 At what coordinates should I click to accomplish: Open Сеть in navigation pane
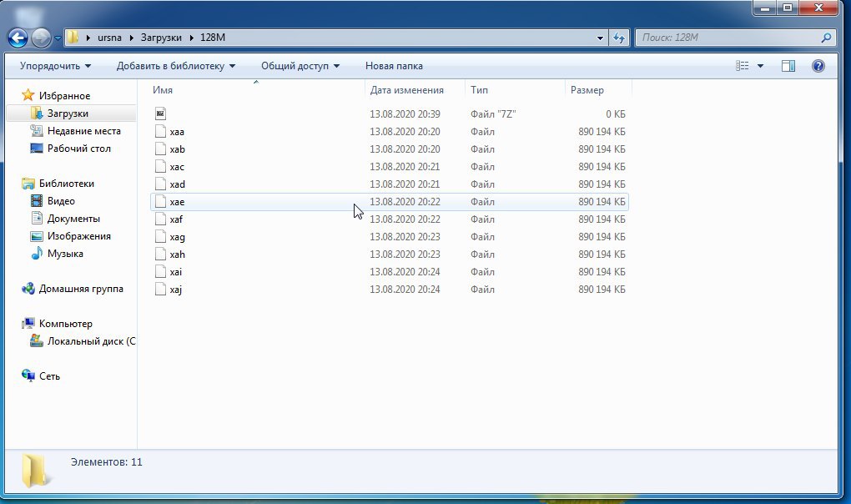point(49,376)
